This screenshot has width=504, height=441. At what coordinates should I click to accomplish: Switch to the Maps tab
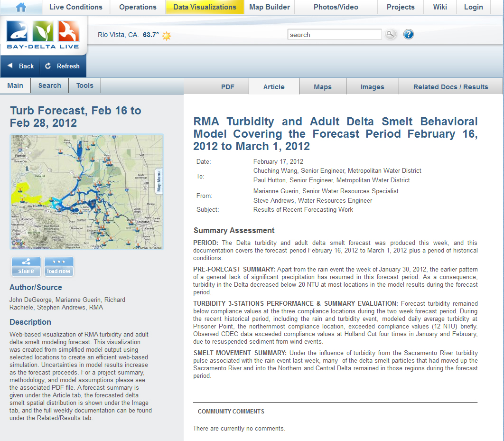point(322,87)
